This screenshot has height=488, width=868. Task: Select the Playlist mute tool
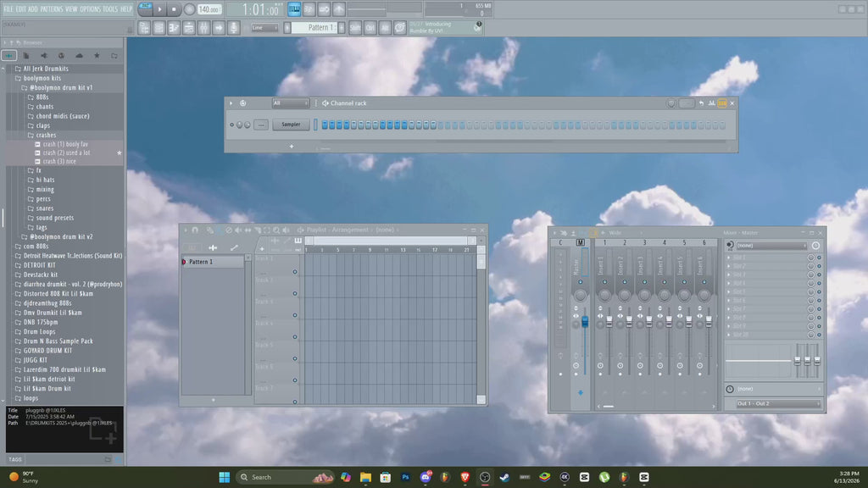coord(238,230)
